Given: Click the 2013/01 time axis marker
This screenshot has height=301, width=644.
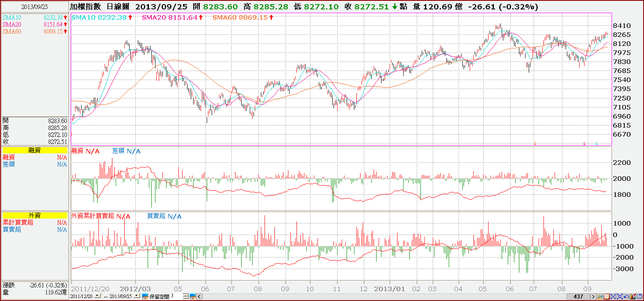Looking at the screenshot, I should 389,289.
